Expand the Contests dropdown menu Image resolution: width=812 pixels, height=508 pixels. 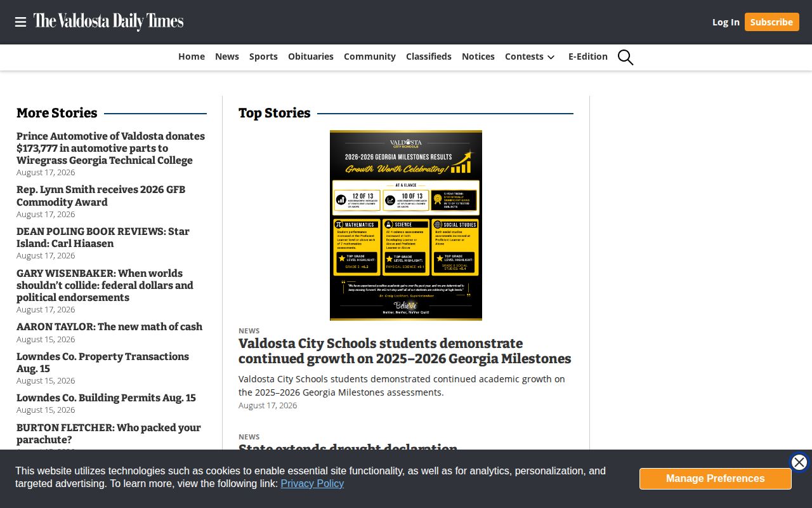pyautogui.click(x=530, y=57)
